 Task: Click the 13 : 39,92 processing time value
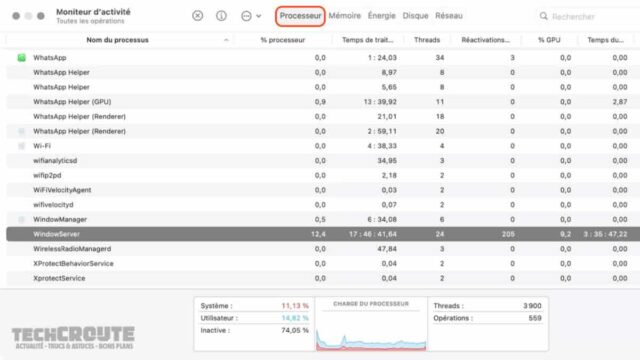coord(380,102)
